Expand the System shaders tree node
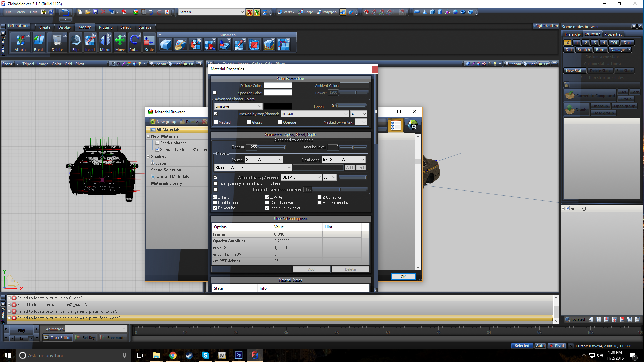This screenshot has width=644, height=362. pos(153,163)
